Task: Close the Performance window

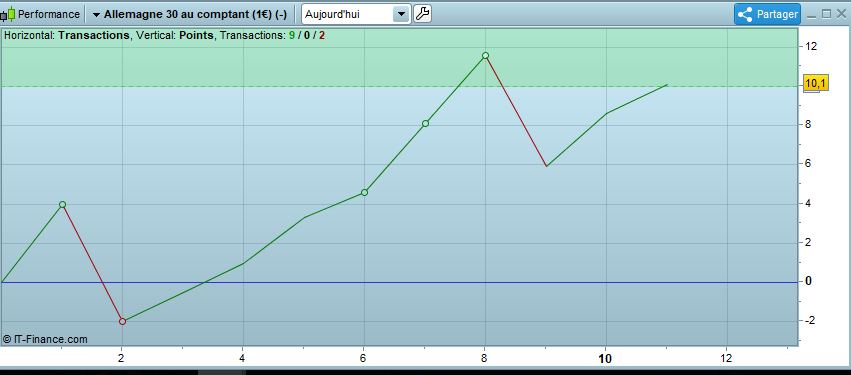Action: 842,14
